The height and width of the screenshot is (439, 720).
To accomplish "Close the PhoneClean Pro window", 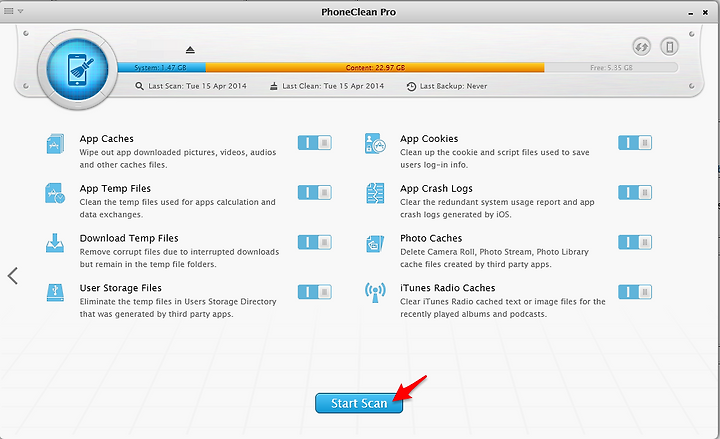I will click(705, 12).
